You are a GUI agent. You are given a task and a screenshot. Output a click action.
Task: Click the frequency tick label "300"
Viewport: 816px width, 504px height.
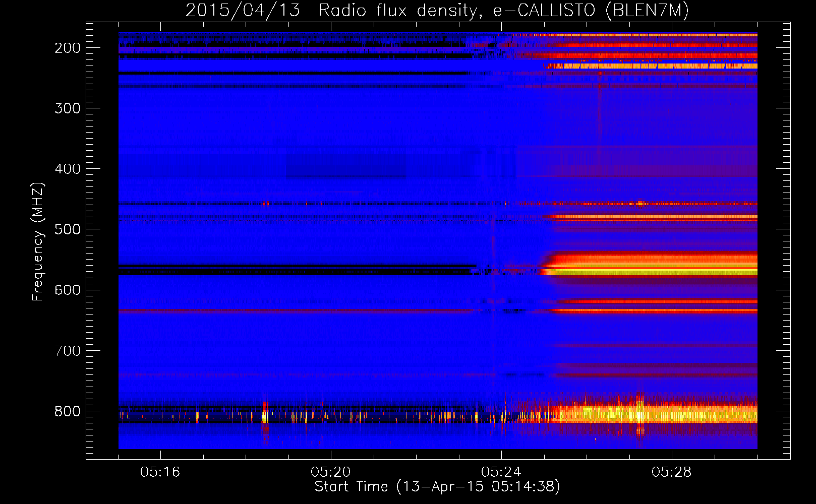(68, 108)
